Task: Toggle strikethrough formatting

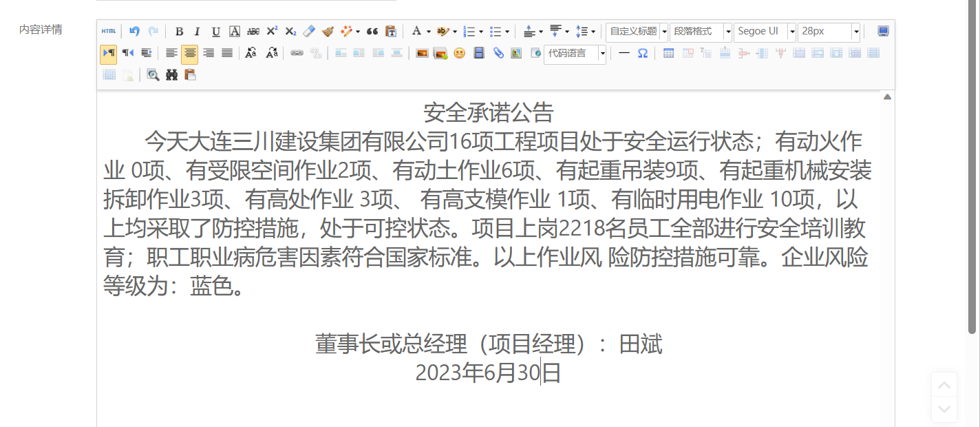Action: (x=253, y=31)
